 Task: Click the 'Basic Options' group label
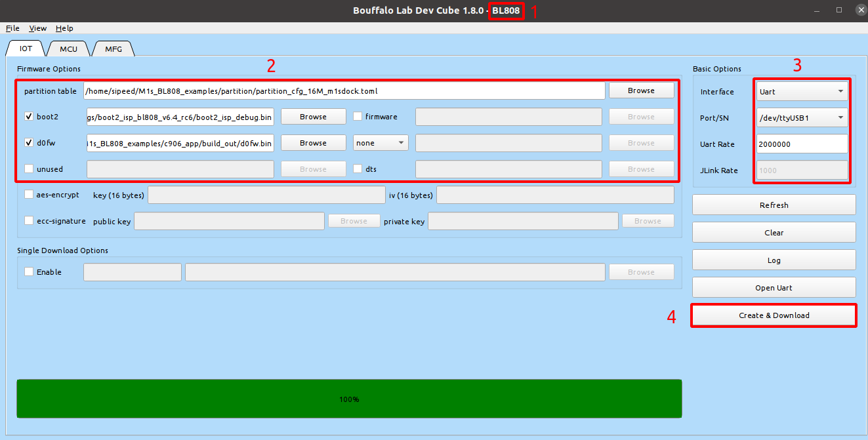[x=717, y=69]
